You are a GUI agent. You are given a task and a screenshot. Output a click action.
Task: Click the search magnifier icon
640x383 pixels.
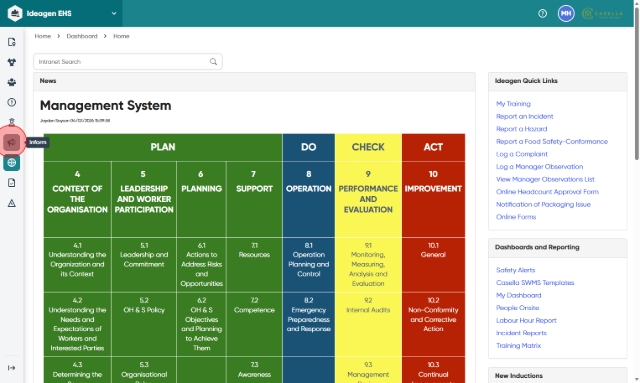(x=213, y=62)
